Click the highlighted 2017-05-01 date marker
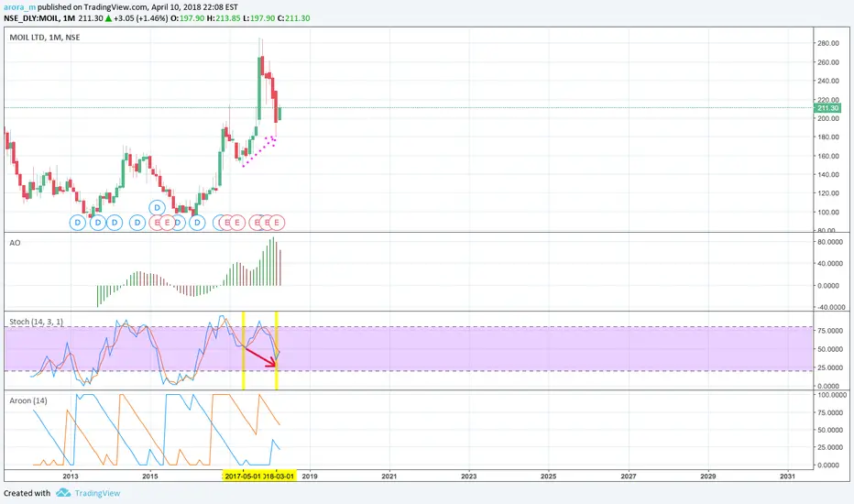The width and height of the screenshot is (854, 504). pyautogui.click(x=242, y=477)
